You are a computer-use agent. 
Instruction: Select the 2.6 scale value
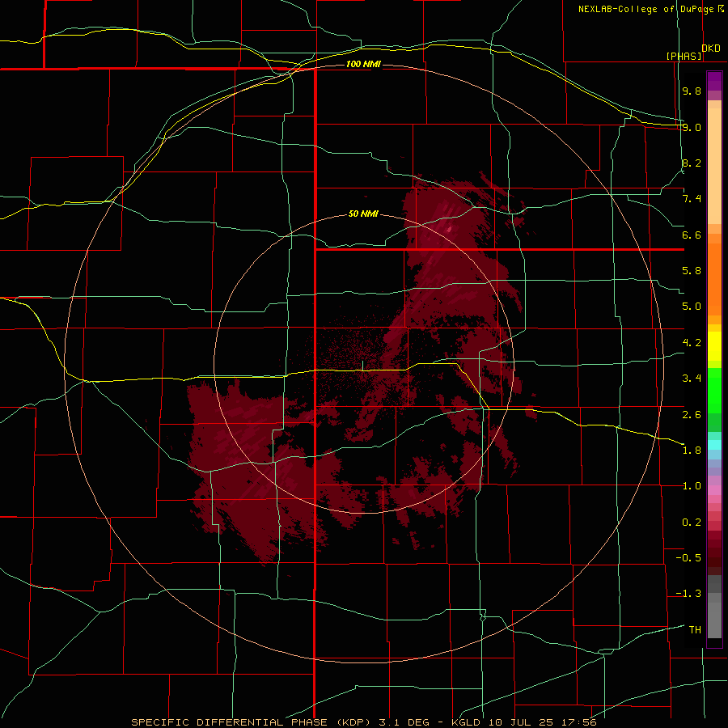click(x=692, y=414)
